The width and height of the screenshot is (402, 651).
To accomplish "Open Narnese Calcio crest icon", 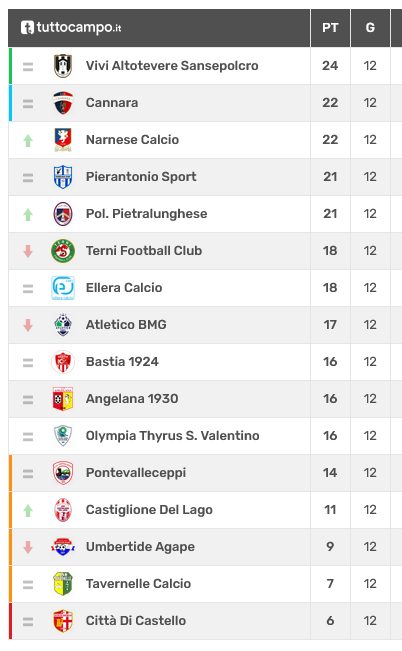I will click(63, 140).
